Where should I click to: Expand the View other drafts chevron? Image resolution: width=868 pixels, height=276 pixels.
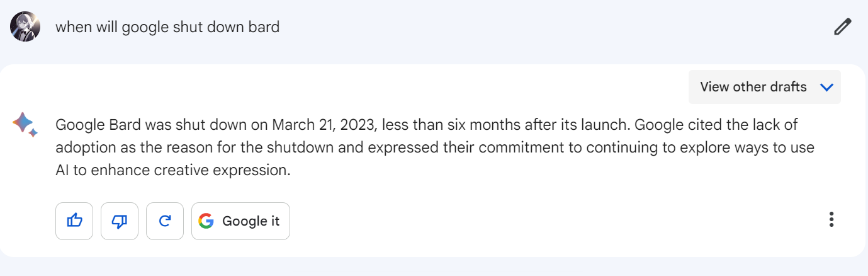827,87
